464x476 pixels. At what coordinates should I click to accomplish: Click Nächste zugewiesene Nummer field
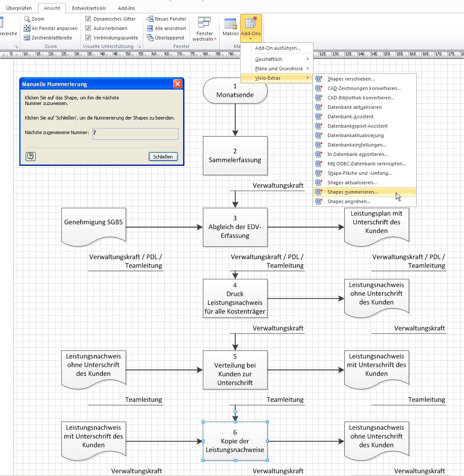[135, 133]
